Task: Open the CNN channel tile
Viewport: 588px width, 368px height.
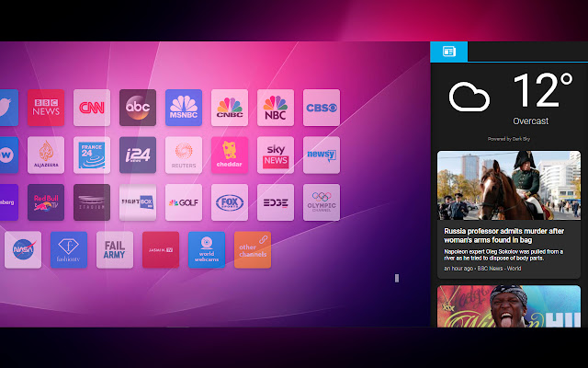Action: pyautogui.click(x=92, y=108)
